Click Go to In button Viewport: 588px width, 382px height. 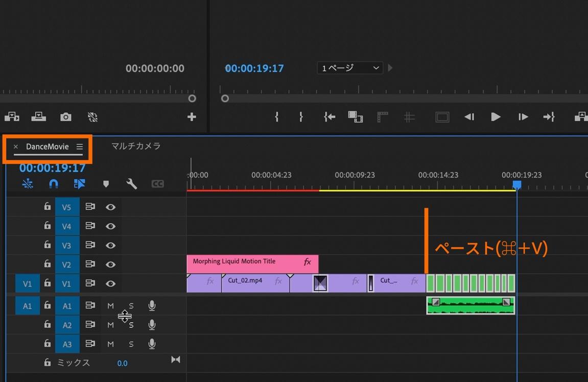coord(330,117)
